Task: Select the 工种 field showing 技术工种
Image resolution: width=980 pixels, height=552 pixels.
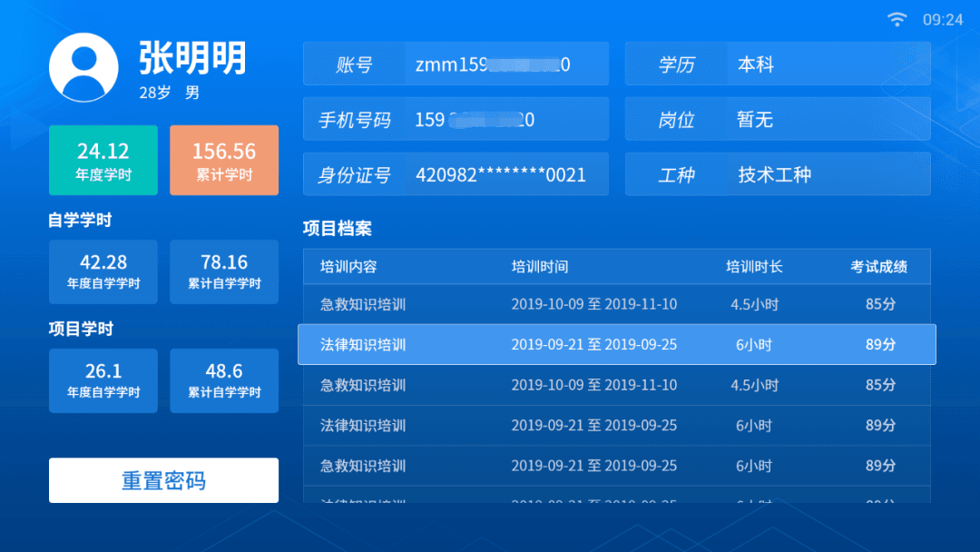Action: (x=778, y=174)
